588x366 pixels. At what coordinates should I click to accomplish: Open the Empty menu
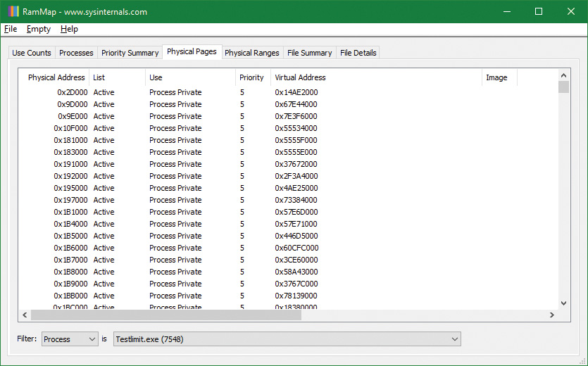pos(39,29)
